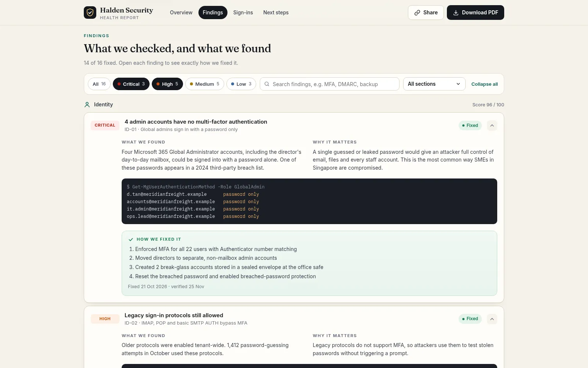Switch to the Findings tab
Viewport: 588px width, 368px height.
213,13
